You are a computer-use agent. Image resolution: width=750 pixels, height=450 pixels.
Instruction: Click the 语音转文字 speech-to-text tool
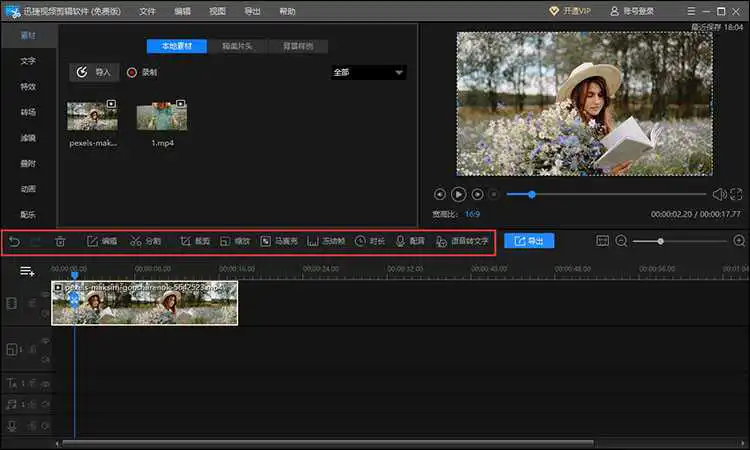462,241
